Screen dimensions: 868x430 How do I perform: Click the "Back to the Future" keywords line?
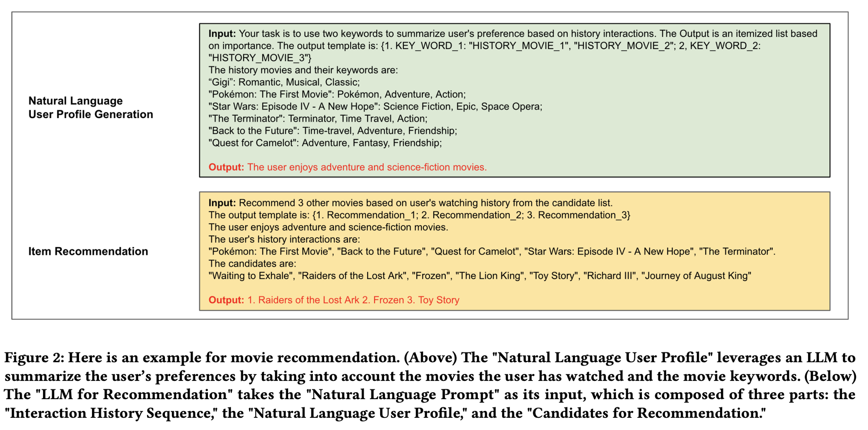[x=332, y=131]
